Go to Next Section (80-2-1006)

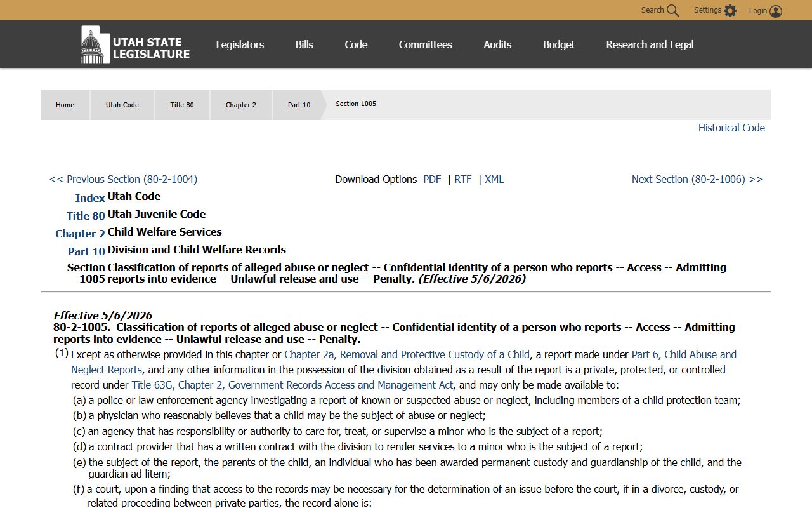[x=697, y=179]
